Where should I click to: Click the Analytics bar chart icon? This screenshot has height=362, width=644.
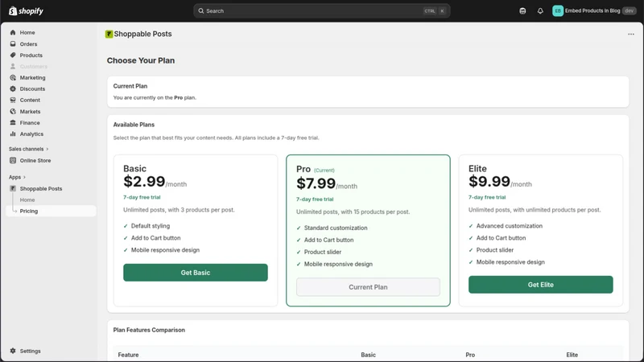tap(13, 134)
